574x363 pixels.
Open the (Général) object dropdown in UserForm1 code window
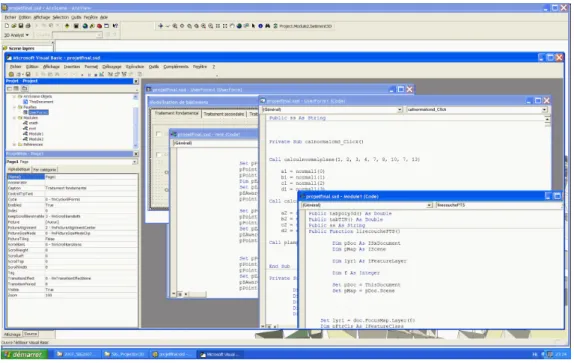(x=399, y=109)
